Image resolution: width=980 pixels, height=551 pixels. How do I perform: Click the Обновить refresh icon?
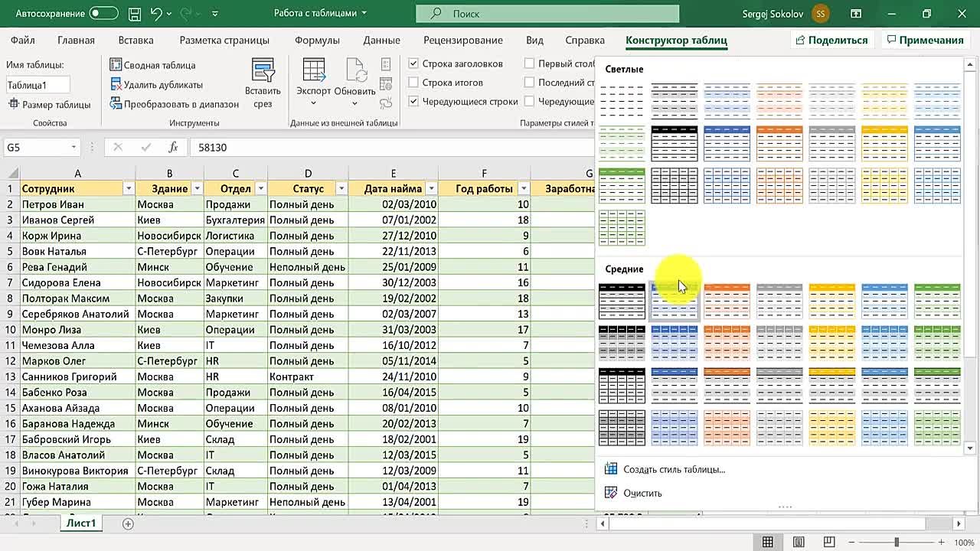(x=355, y=70)
